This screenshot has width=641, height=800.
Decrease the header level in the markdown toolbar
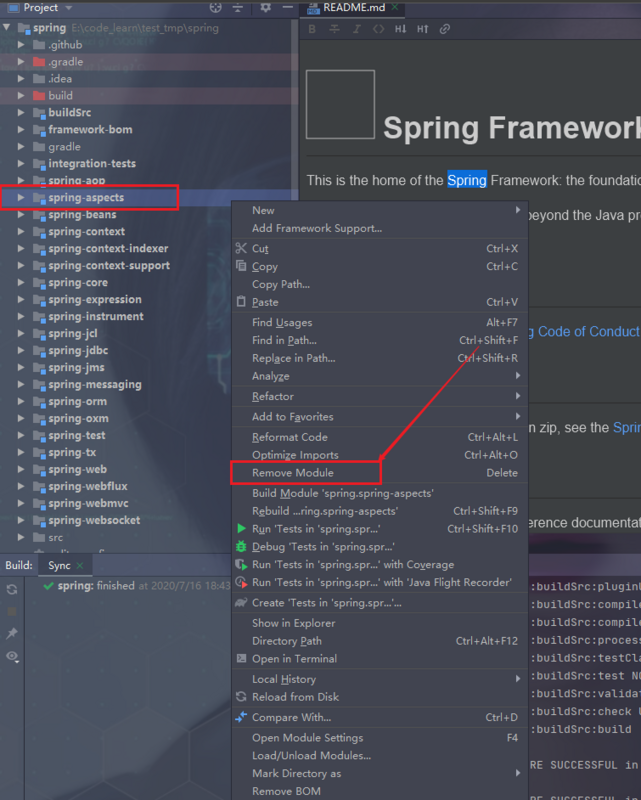coord(401,29)
